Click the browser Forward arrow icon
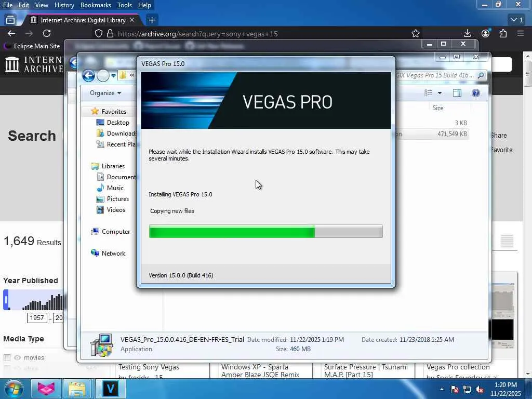Image resolution: width=532 pixels, height=399 pixels. point(29,33)
